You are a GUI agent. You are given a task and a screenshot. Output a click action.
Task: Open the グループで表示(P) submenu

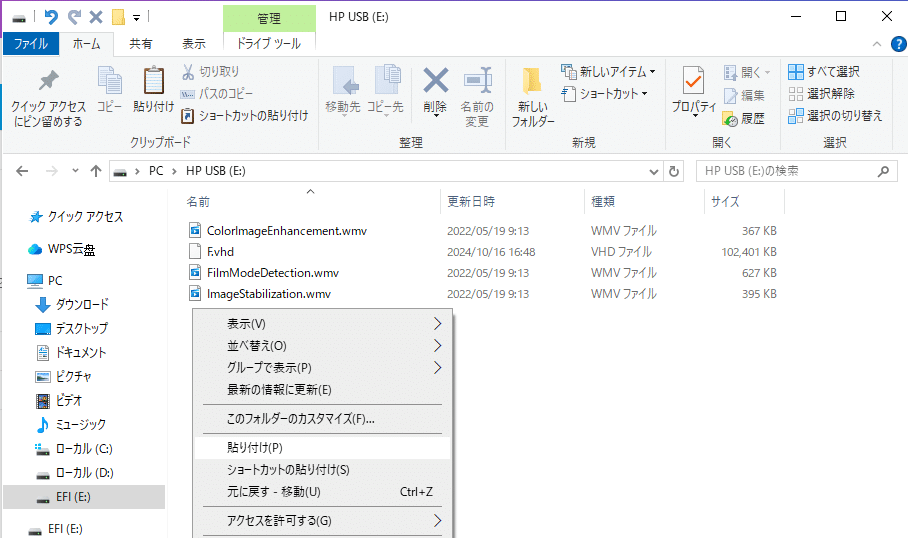323,368
